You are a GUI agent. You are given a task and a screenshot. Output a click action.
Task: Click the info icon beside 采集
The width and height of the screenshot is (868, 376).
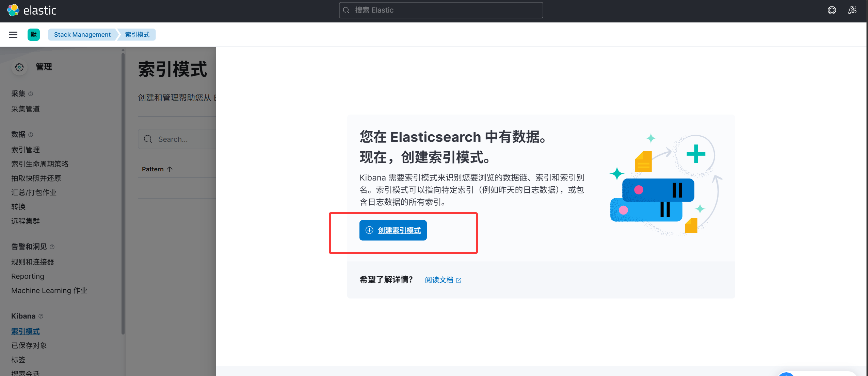(x=31, y=94)
